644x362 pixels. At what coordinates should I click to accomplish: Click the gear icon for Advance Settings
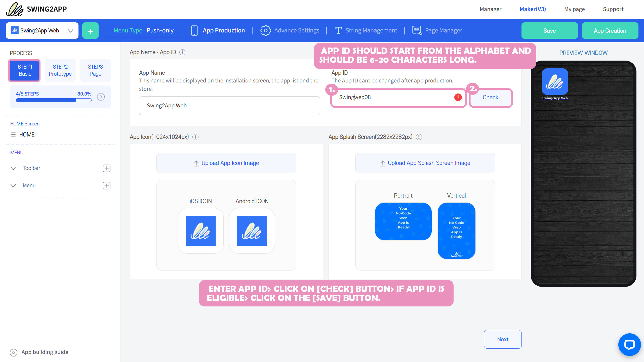(266, 31)
